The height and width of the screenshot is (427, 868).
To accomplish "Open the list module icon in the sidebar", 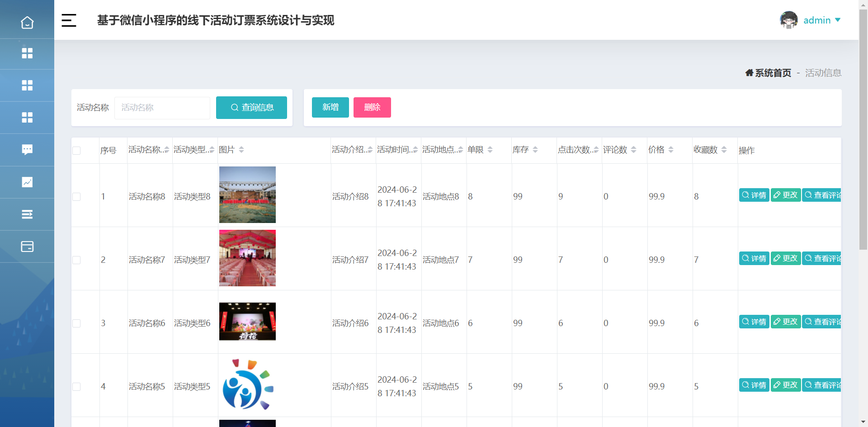I will coord(27,214).
